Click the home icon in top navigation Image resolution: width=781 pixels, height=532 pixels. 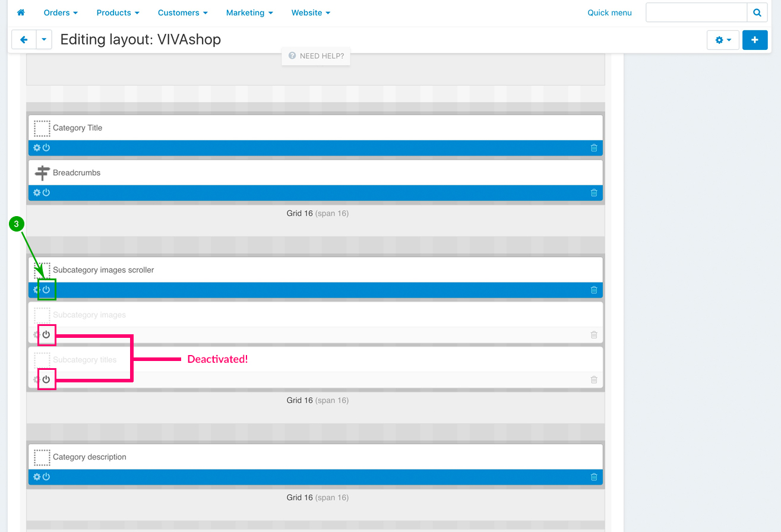[21, 12]
